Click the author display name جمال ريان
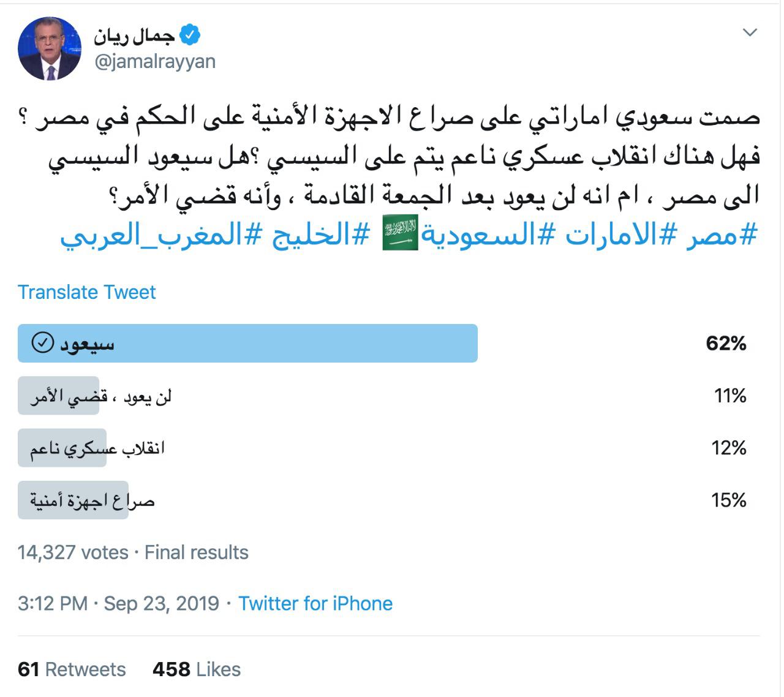Image resolution: width=784 pixels, height=697 pixels. pyautogui.click(x=134, y=36)
